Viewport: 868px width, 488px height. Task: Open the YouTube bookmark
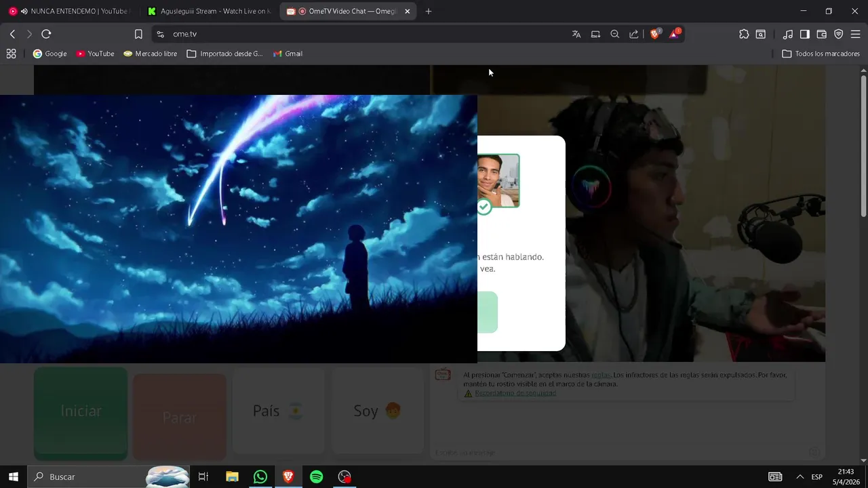coord(95,54)
